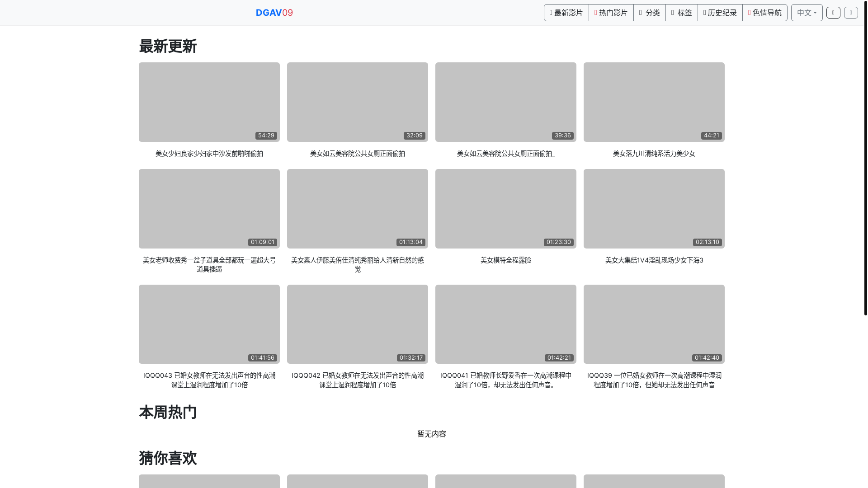
Task: Open the thumbnail with duration 01:23:30
Action: 506,209
